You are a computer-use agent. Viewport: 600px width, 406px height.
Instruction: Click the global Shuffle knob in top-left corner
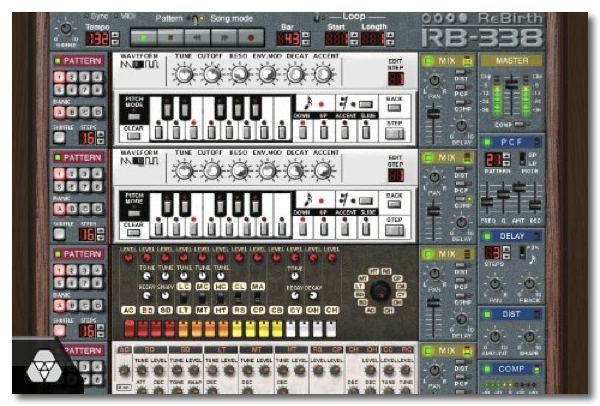[x=66, y=29]
